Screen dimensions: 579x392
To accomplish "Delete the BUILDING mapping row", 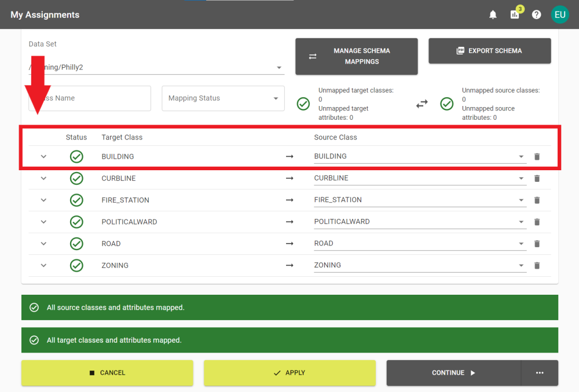I will pyautogui.click(x=537, y=156).
